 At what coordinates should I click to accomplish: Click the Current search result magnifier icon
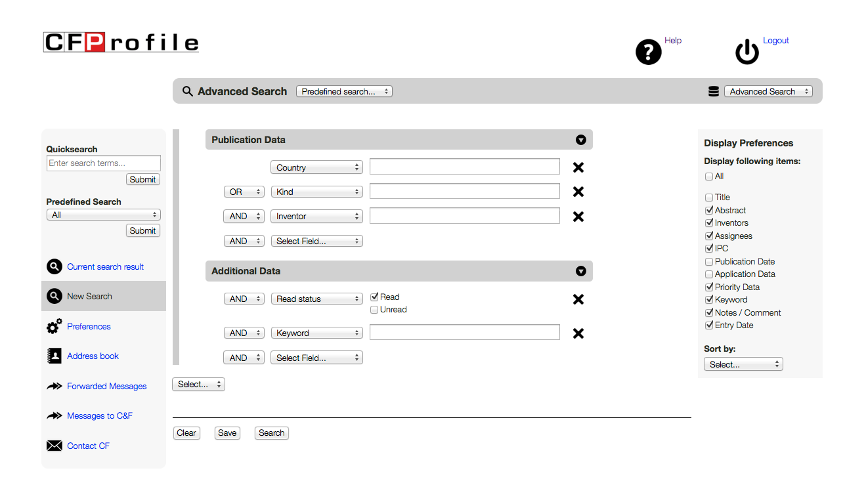pyautogui.click(x=54, y=266)
